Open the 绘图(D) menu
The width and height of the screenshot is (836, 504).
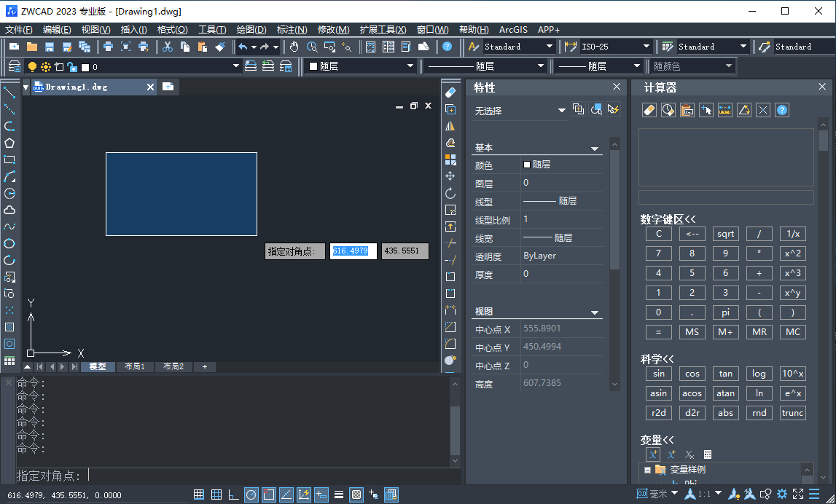[x=251, y=30]
